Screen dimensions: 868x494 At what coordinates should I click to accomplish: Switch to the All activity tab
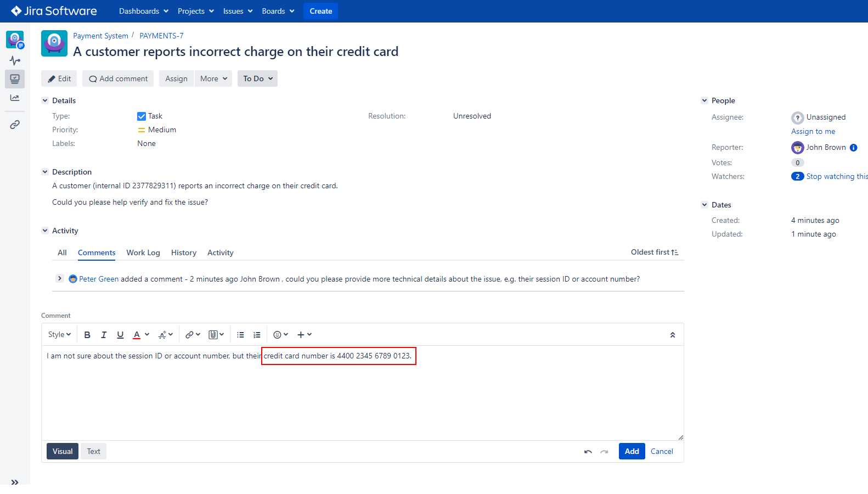tap(62, 252)
